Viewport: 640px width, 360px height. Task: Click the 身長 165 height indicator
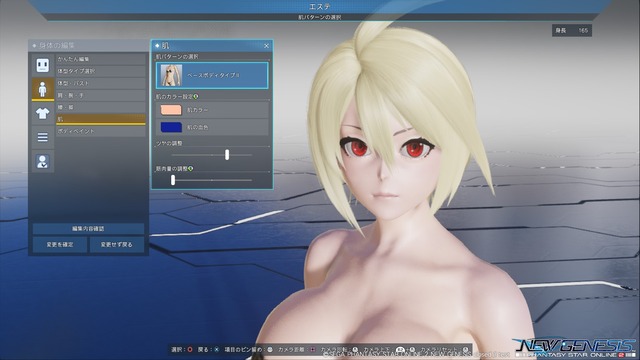tap(572, 31)
